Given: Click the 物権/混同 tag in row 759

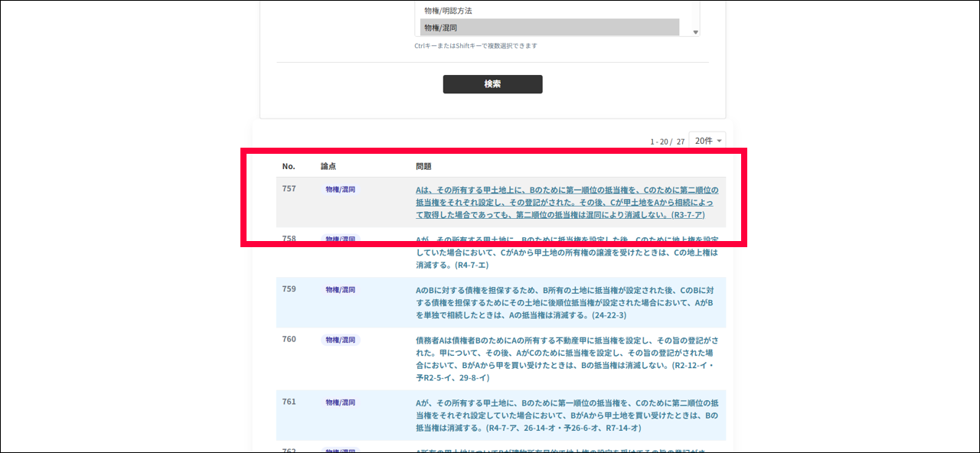Looking at the screenshot, I should click(x=340, y=290).
